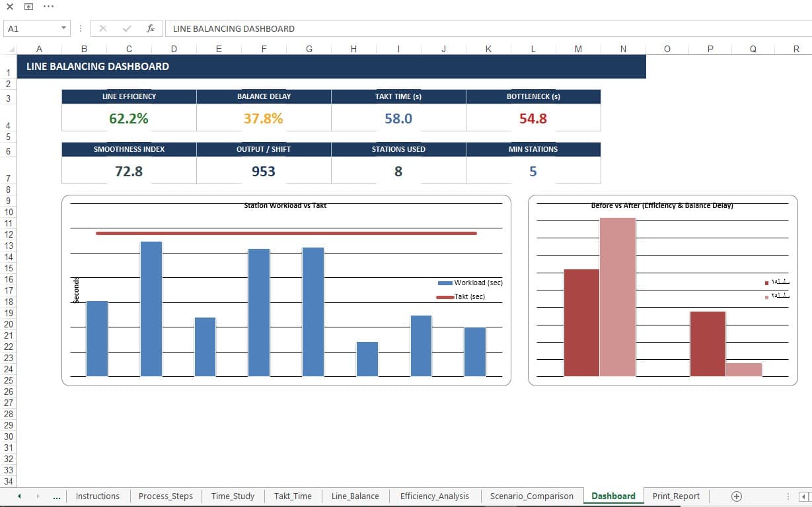Select row 20 header
The height and width of the screenshot is (507, 812).
tap(8, 324)
